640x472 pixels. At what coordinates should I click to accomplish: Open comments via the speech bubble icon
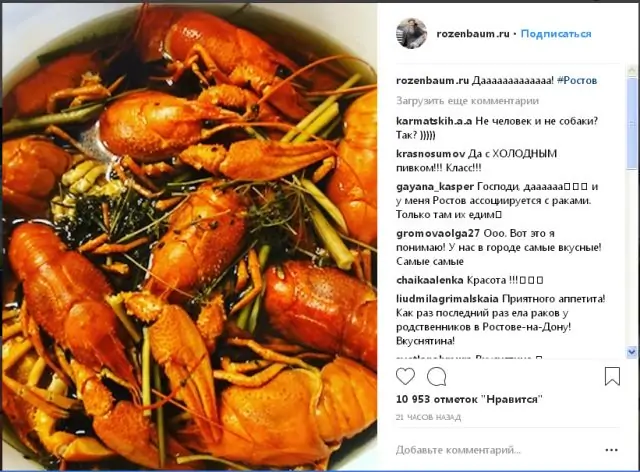[x=437, y=376]
